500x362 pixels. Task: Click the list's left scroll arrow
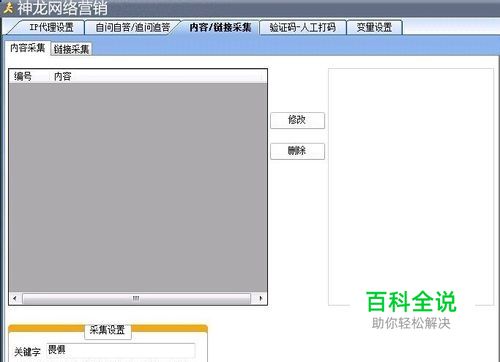click(15, 298)
